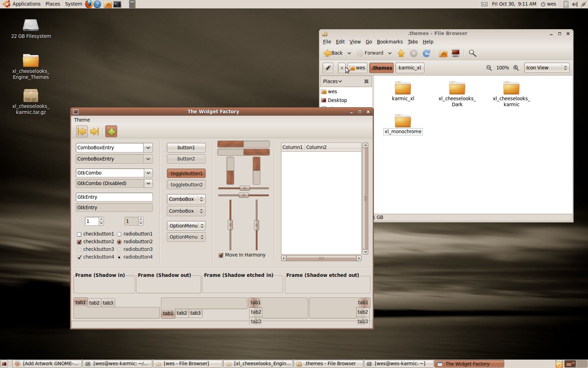Screen dimensions: 588x368
Task: Click the Back button in File Browser
Action: click(x=333, y=53)
